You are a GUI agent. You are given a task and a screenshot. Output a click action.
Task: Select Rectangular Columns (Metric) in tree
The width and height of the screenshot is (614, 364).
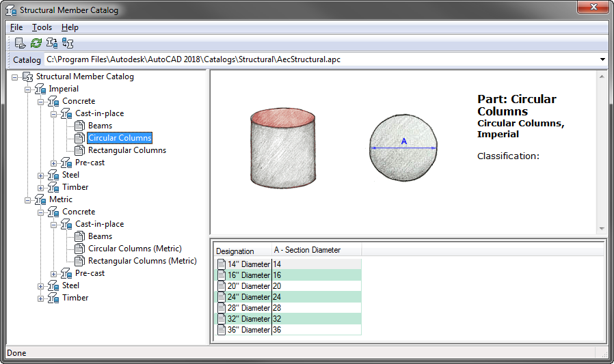click(x=142, y=261)
